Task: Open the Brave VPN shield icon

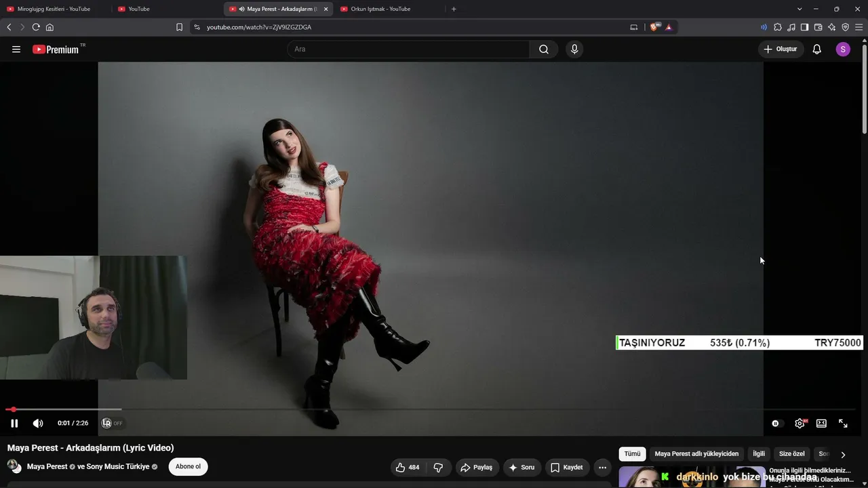Action: [x=845, y=27]
